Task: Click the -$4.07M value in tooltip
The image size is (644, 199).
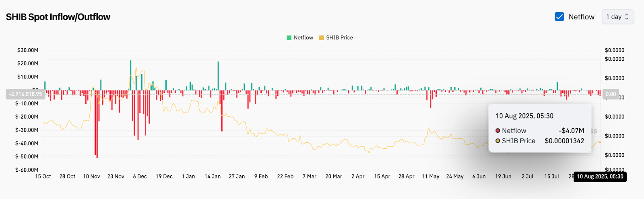Action: pos(571,131)
